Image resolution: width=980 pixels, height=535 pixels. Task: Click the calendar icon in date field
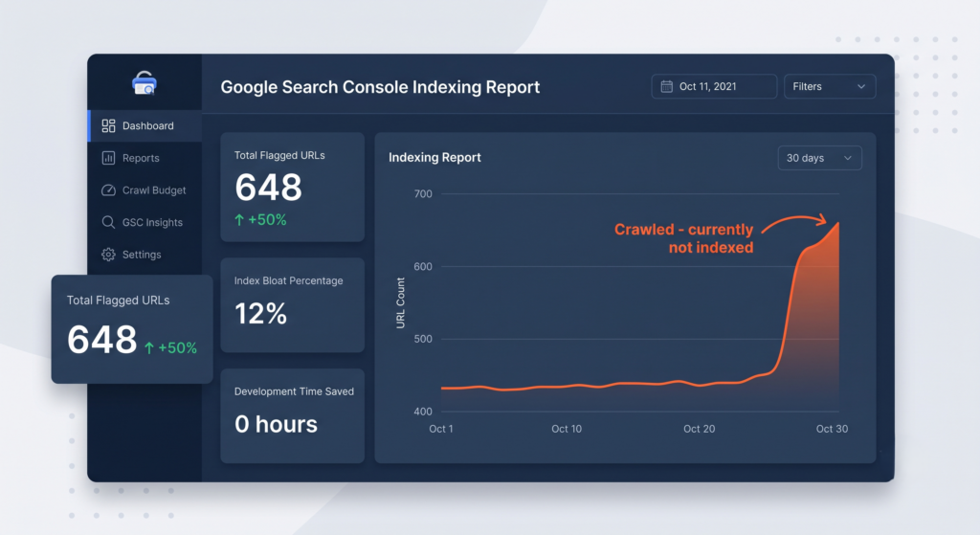pyautogui.click(x=667, y=86)
